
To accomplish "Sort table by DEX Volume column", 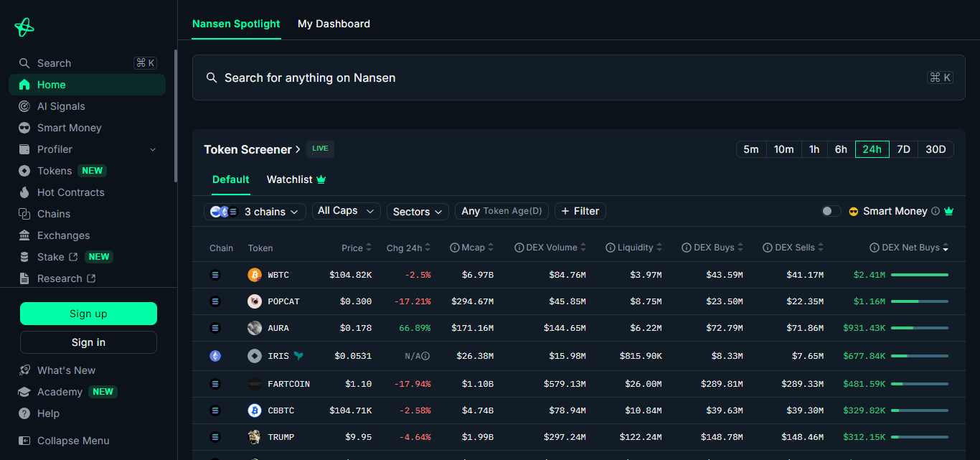I will tap(551, 248).
